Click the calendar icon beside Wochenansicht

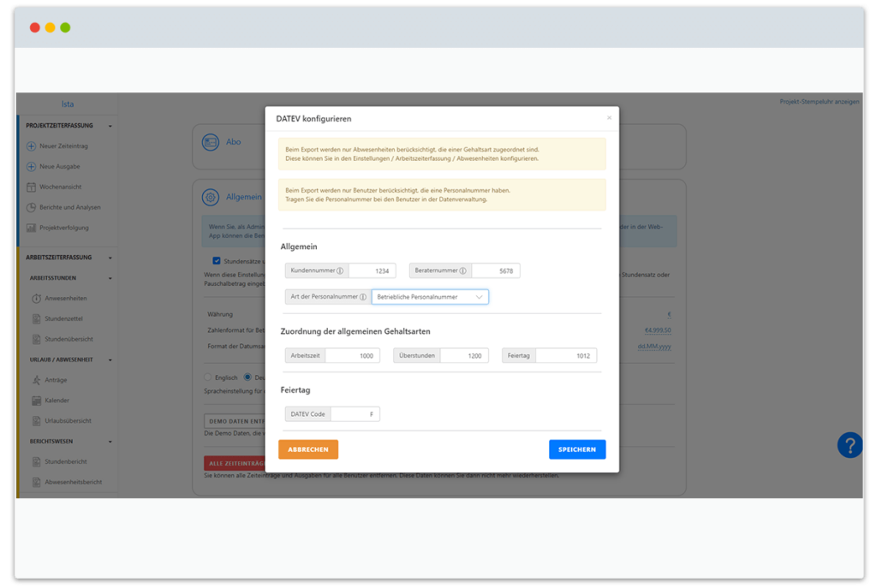(x=32, y=187)
